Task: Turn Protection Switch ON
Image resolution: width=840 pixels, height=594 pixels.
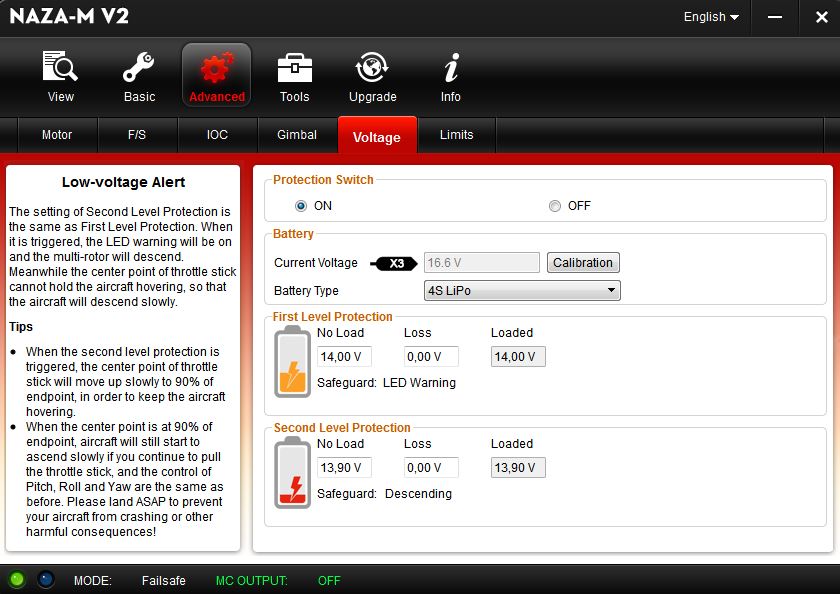Action: (x=301, y=206)
